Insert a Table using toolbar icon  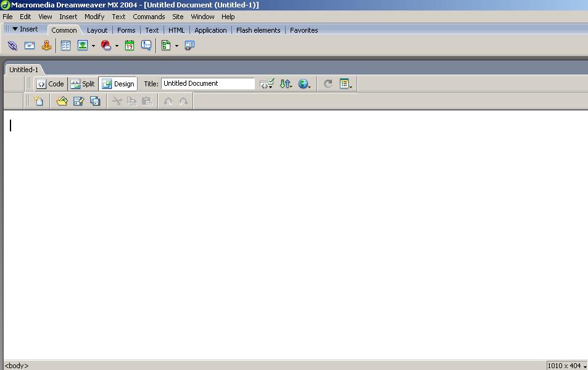point(65,46)
